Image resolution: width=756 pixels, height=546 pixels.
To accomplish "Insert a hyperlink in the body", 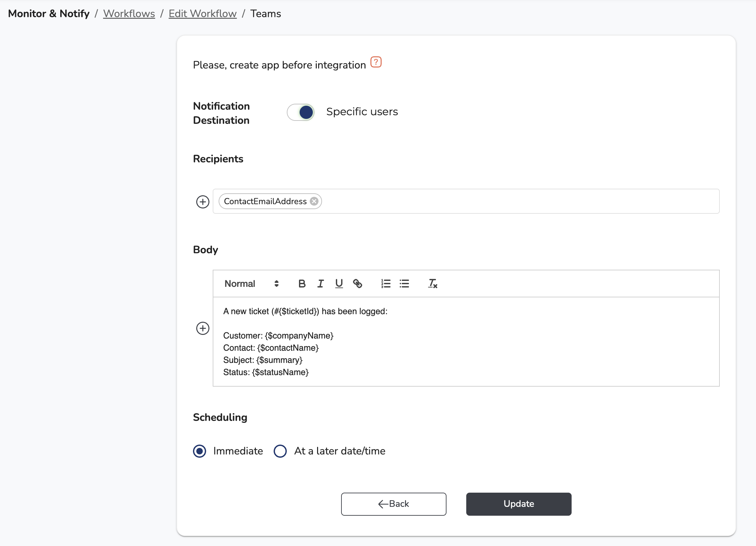I will [x=357, y=284].
